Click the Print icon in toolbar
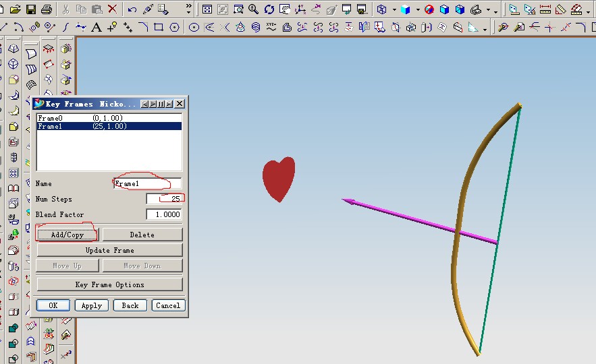Screen dimensions: 596x364 click(x=47, y=9)
